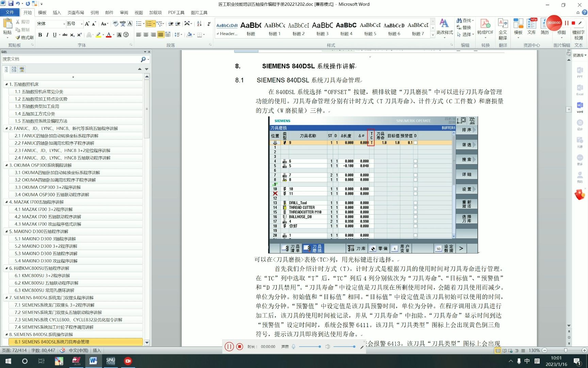Collapse '5. MAKINO D300五轴程序讲解' node
The width and height of the screenshot is (588, 368).
pyautogui.click(x=6, y=231)
